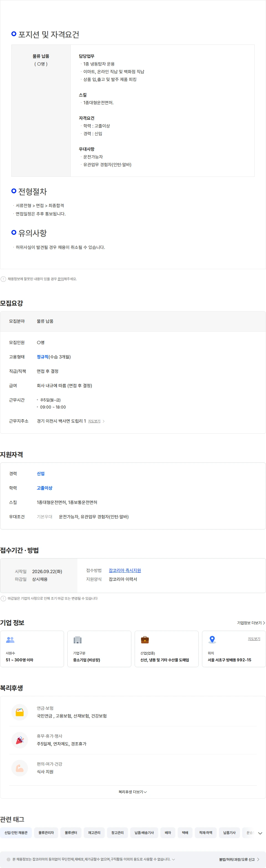Click the info icon beside 마감일은 기업의 사정
This screenshot has height=868, width=266.
tap(3, 598)
